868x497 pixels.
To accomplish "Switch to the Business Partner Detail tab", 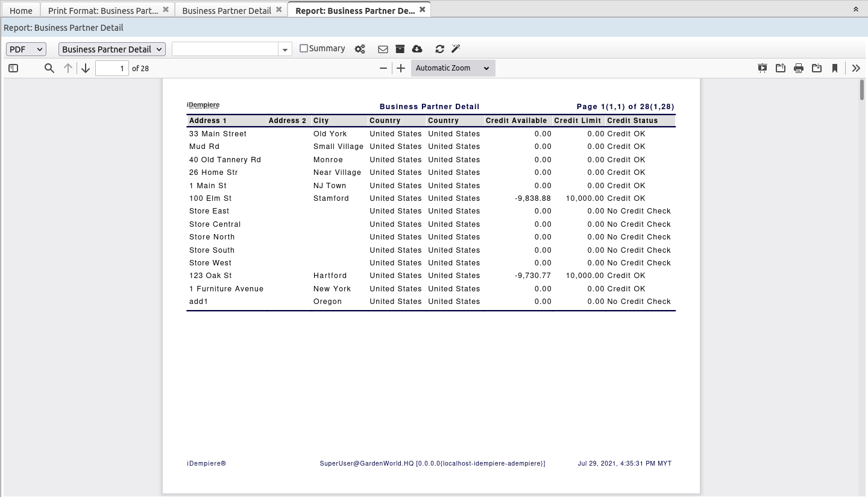I will [225, 10].
